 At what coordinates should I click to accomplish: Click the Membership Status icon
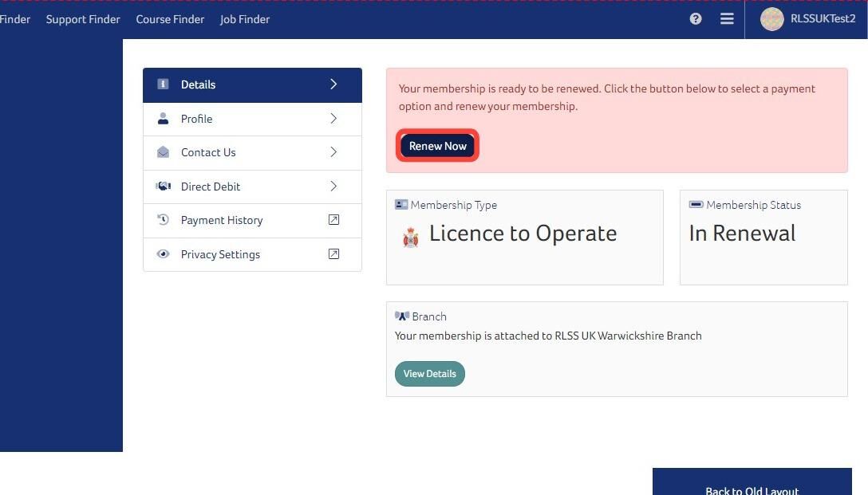pos(696,205)
